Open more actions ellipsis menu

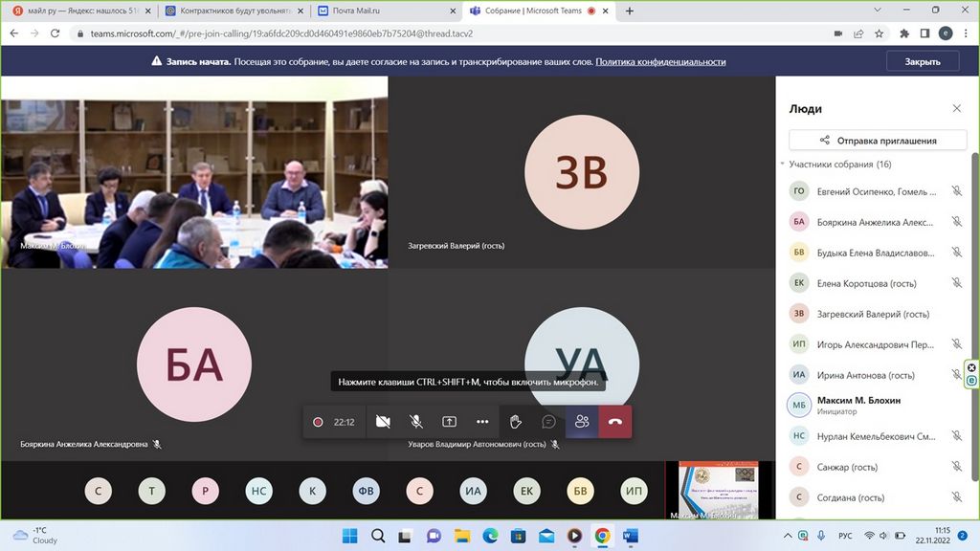482,422
